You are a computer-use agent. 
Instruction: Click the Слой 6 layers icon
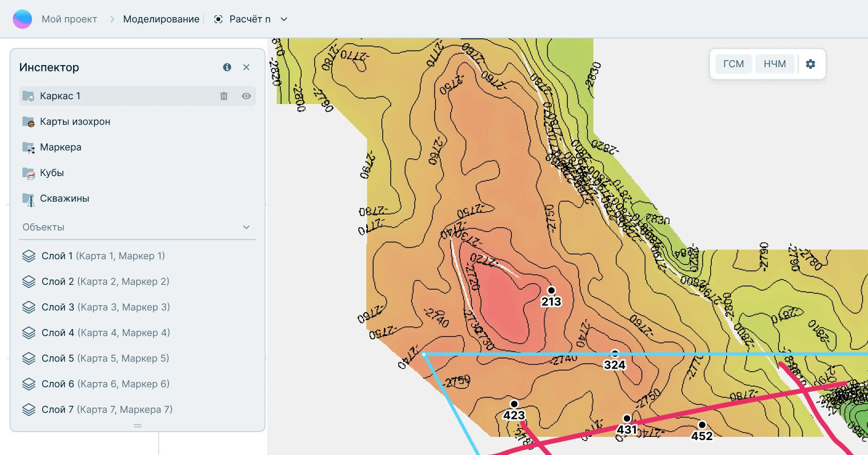click(29, 384)
